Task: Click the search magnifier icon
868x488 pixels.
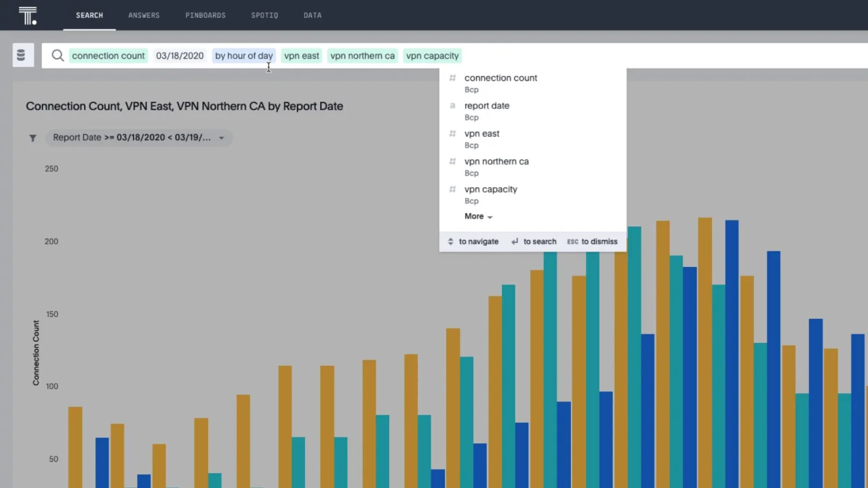Action: 58,56
